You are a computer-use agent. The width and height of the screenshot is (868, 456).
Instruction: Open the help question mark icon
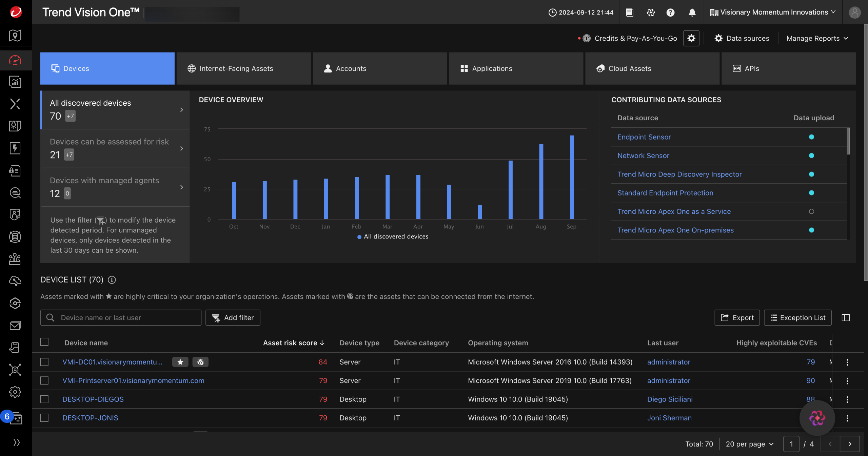point(670,13)
